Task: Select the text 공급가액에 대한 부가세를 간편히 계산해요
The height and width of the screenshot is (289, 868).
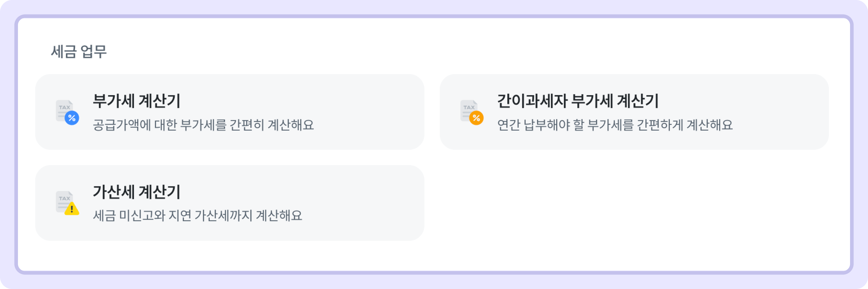Action: pyautogui.click(x=203, y=125)
